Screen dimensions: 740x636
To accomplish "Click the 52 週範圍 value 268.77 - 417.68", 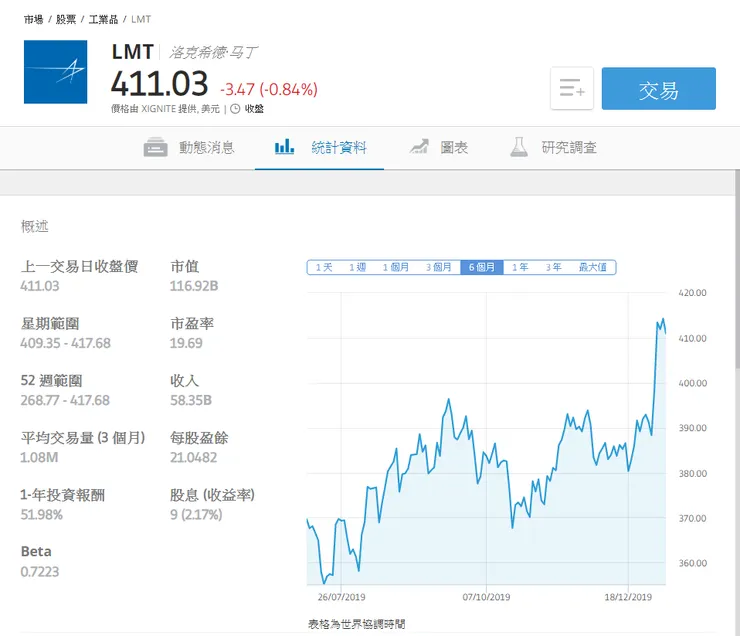I will point(65,400).
